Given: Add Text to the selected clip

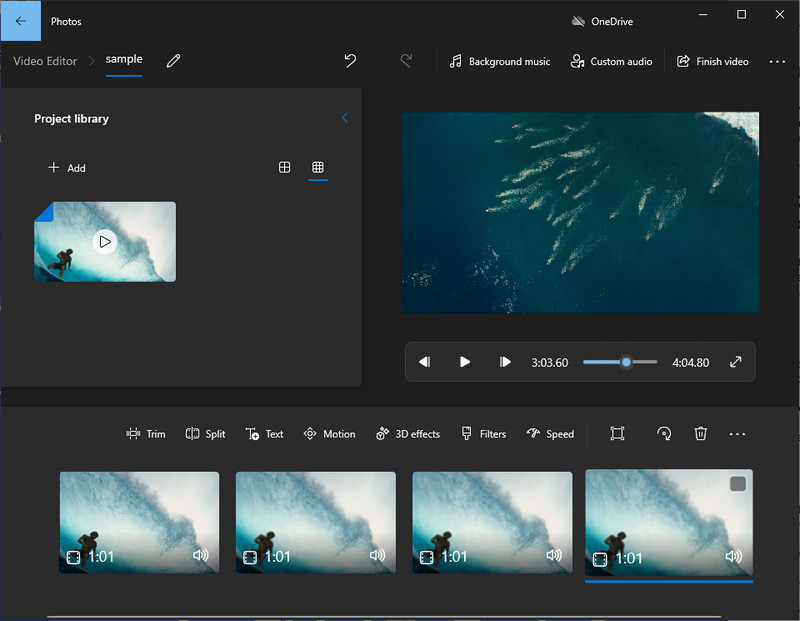Looking at the screenshot, I should (x=264, y=434).
